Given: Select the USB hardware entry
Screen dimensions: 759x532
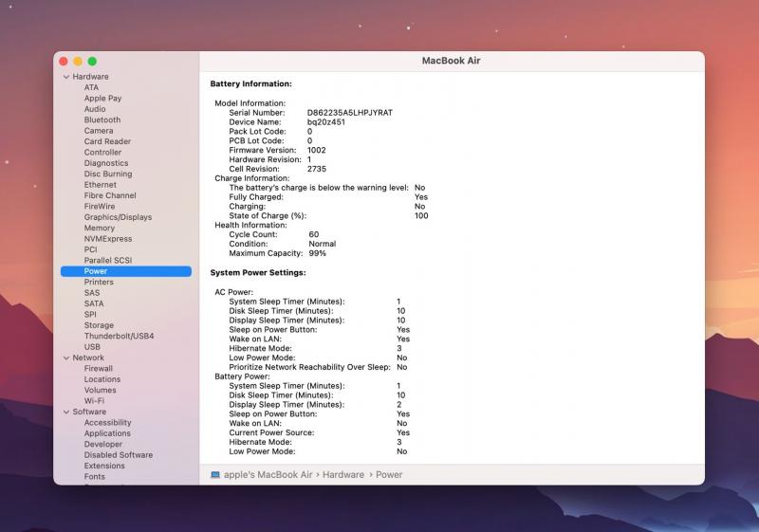Looking at the screenshot, I should point(92,347).
